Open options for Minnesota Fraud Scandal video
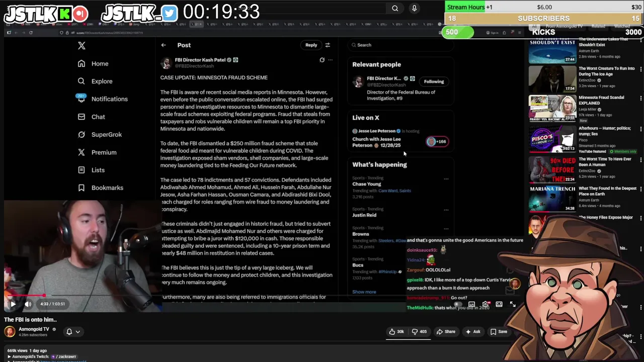The image size is (644, 362). pos(640,98)
